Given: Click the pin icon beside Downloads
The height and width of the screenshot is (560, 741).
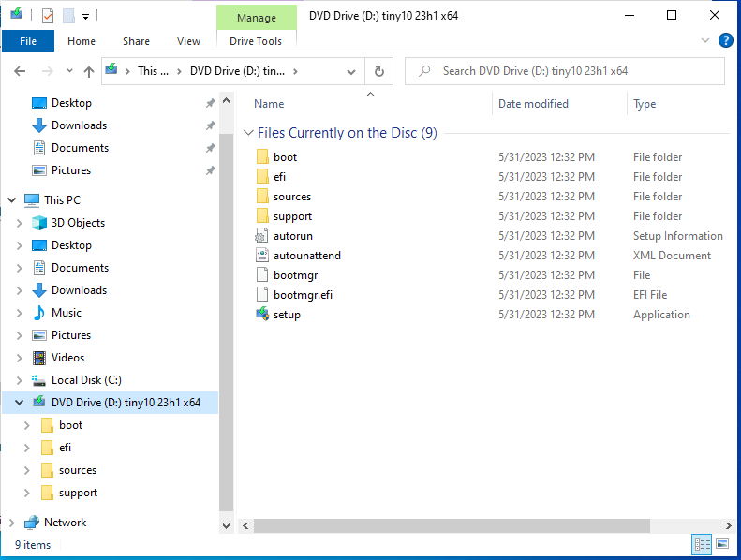Looking at the screenshot, I should coord(210,125).
